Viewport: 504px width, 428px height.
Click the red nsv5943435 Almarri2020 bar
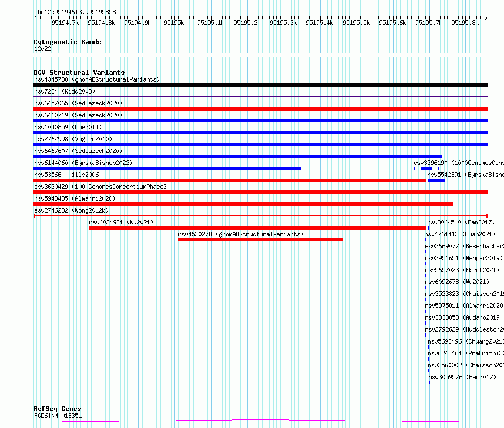coord(243,204)
